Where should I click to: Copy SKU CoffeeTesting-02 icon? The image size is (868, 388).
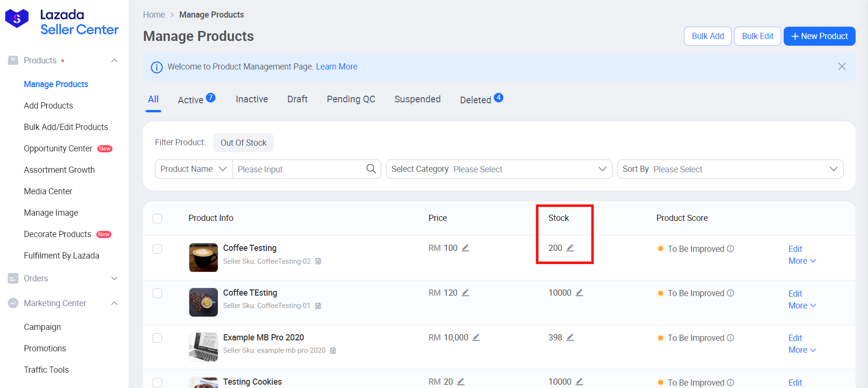click(318, 261)
